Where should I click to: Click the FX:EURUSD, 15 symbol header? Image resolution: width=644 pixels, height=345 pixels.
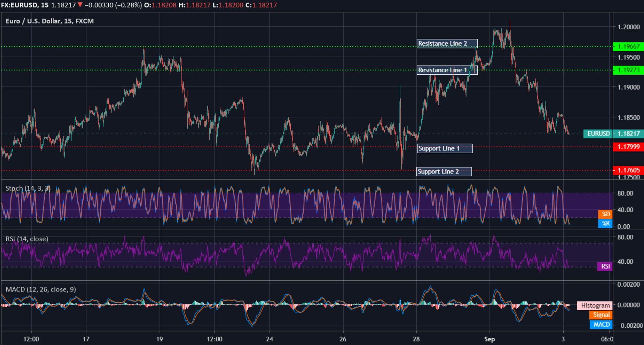click(x=25, y=5)
